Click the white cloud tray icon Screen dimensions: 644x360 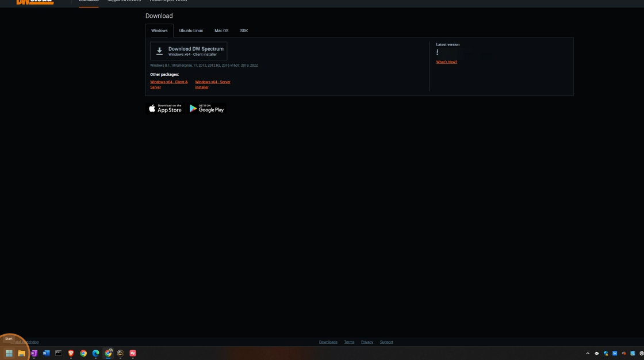(597, 353)
